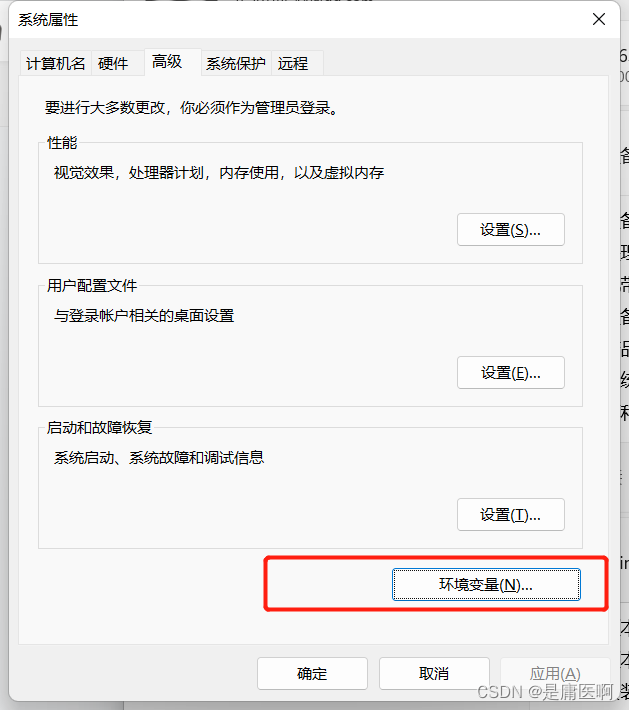The image size is (629, 710).
Task: Open startup and recovery 设置(T)... button
Action: point(510,514)
